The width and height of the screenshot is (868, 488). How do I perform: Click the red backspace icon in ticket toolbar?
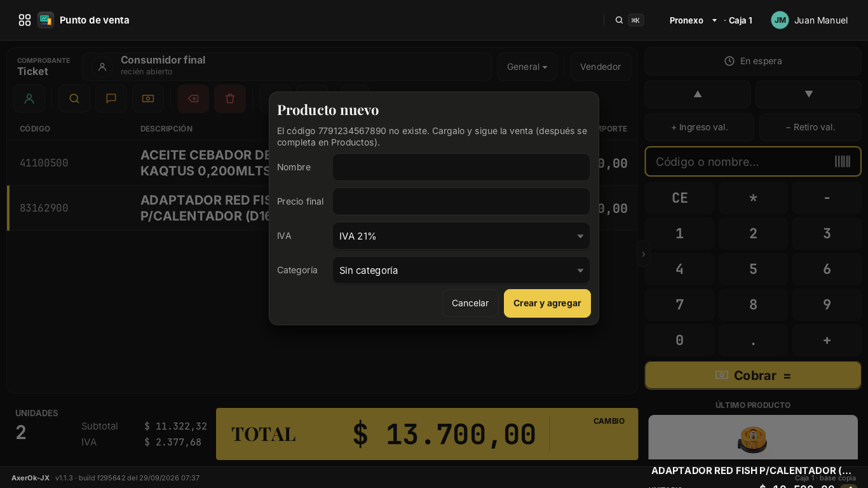[193, 98]
